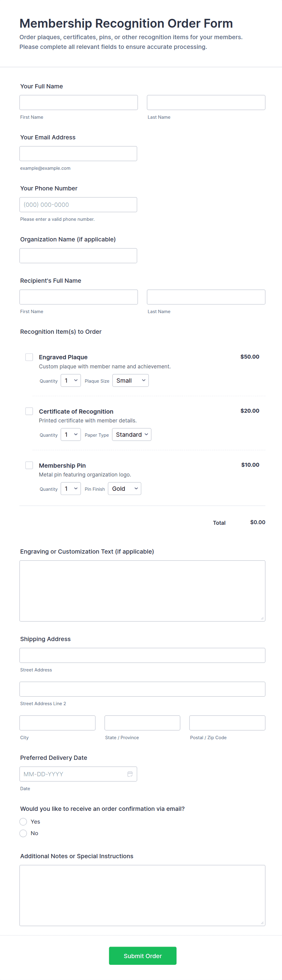Open the Plaque Size dropdown

point(130,381)
